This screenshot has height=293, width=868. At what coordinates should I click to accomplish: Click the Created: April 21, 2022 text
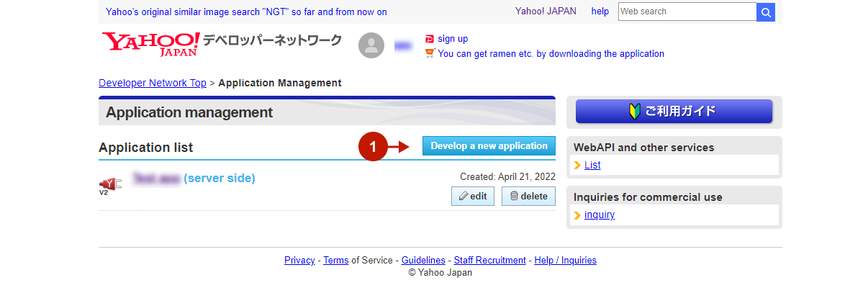(x=508, y=176)
